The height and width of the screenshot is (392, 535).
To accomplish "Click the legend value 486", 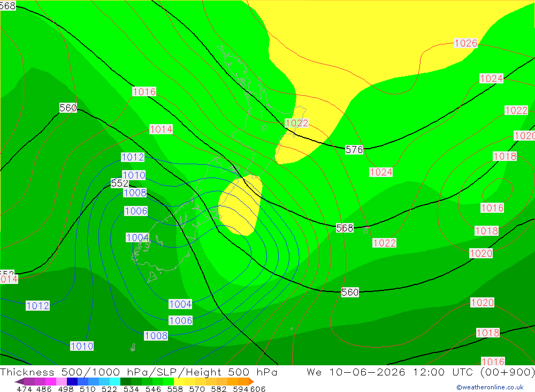I will click(44, 389).
